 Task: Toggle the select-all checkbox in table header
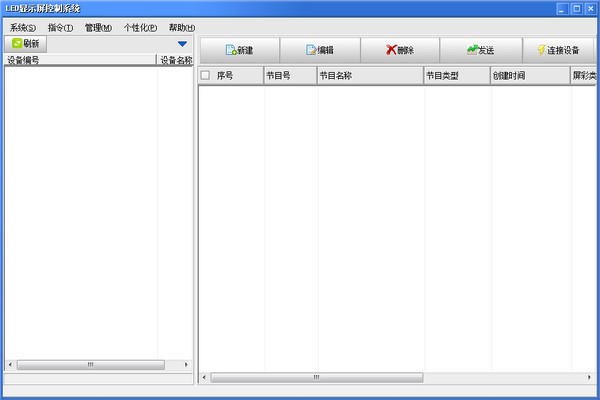(206, 75)
